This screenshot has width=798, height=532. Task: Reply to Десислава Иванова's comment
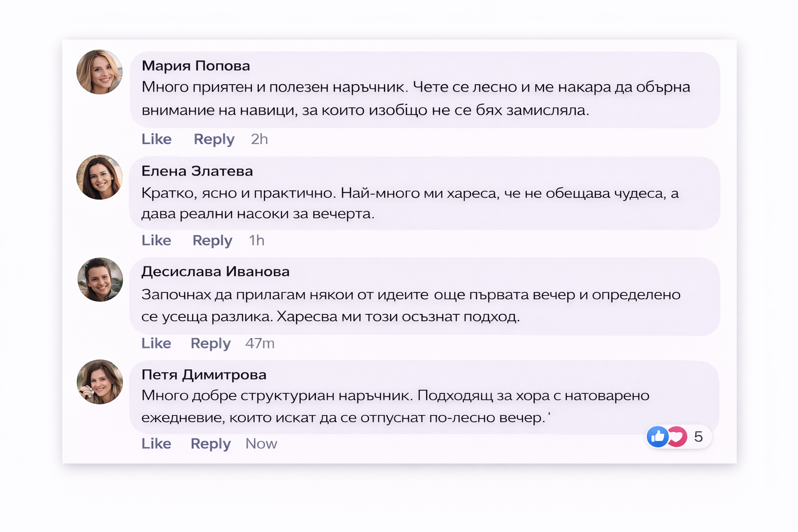[210, 343]
